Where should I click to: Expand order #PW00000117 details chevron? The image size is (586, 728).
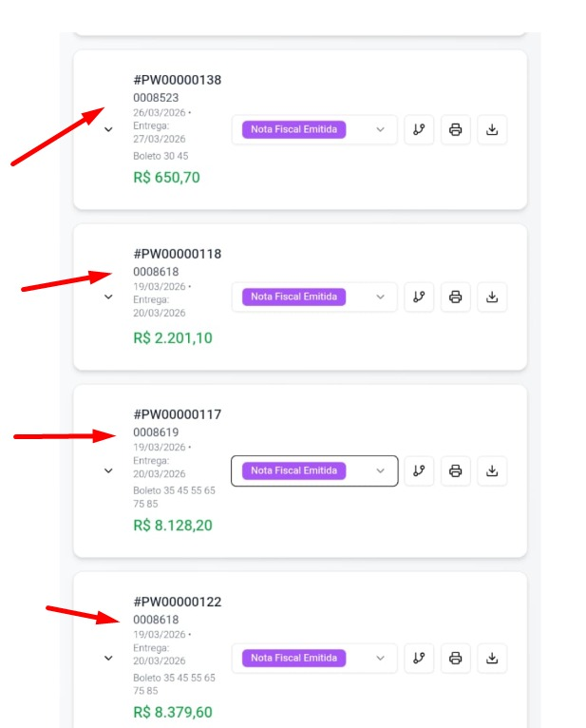108,470
